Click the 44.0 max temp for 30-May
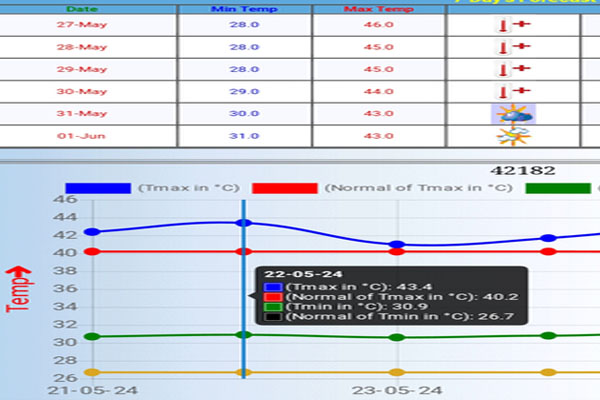This screenshot has height=400, width=600. tap(378, 91)
